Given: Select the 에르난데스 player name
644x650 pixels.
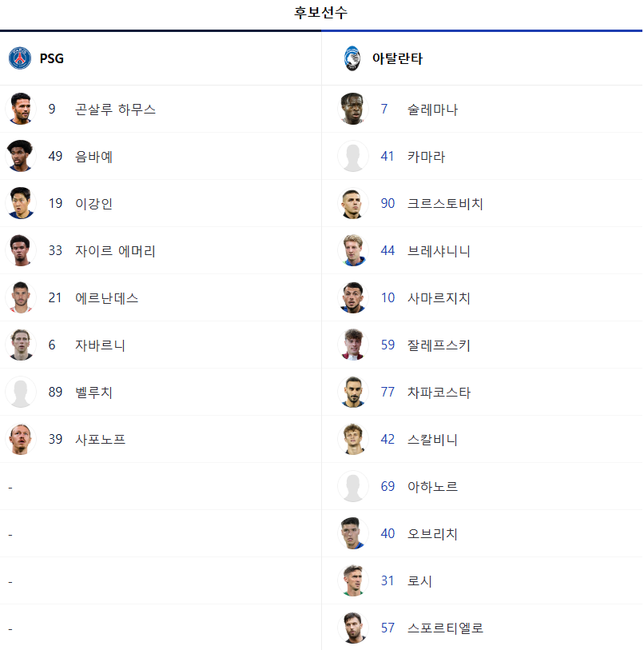Looking at the screenshot, I should [106, 297].
